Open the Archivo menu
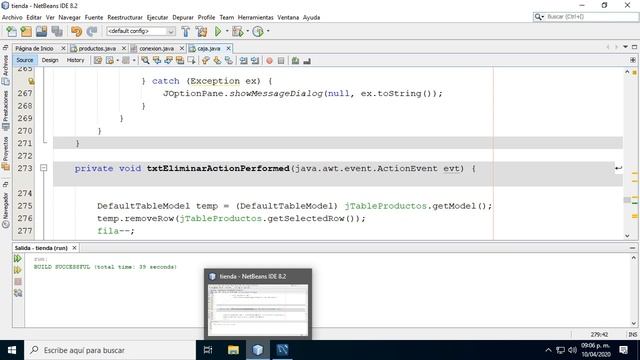 coord(12,17)
